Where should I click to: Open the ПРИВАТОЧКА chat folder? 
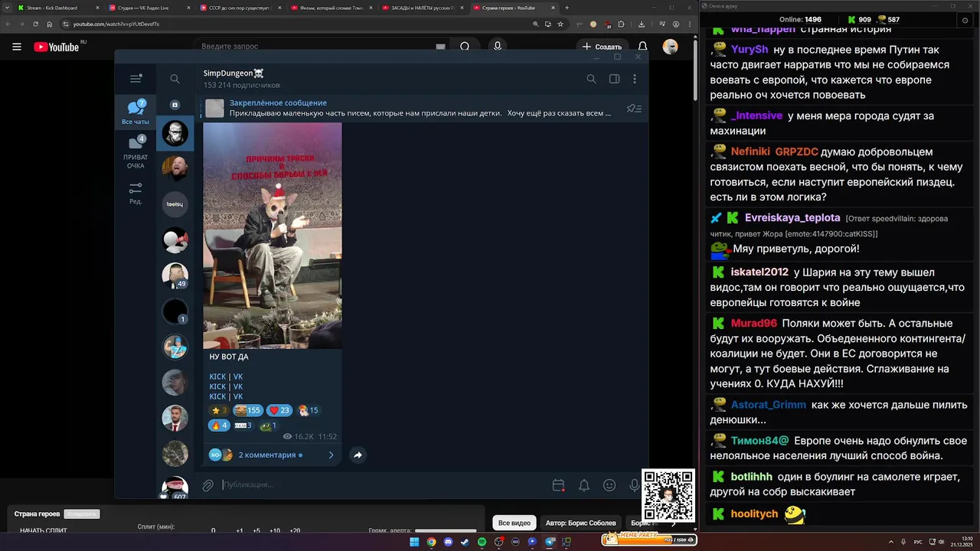coord(136,152)
